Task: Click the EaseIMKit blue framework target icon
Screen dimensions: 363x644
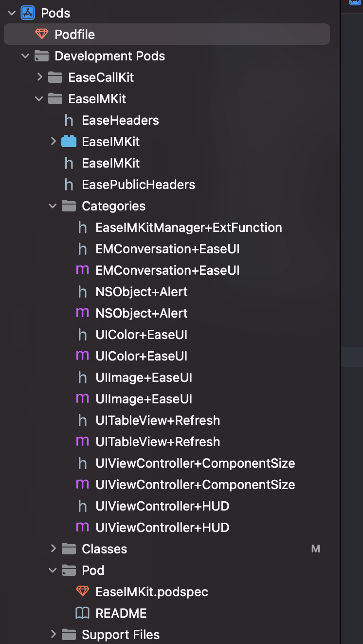Action: [69, 142]
